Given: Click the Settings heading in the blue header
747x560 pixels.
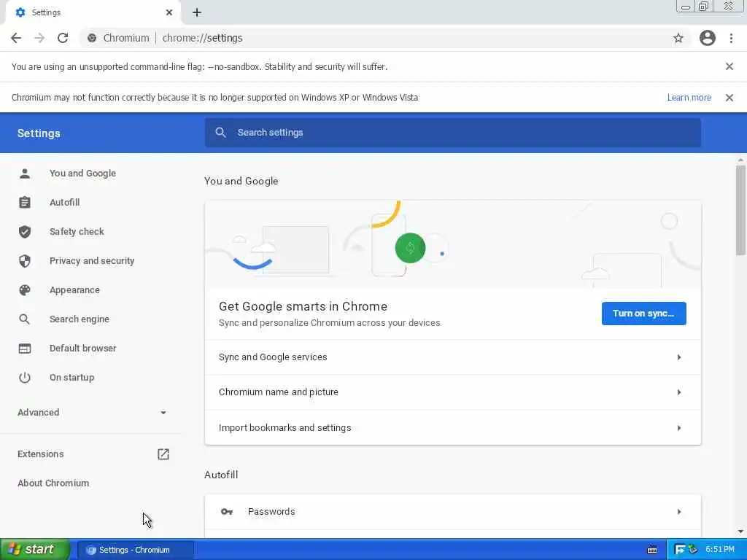Looking at the screenshot, I should tap(39, 133).
